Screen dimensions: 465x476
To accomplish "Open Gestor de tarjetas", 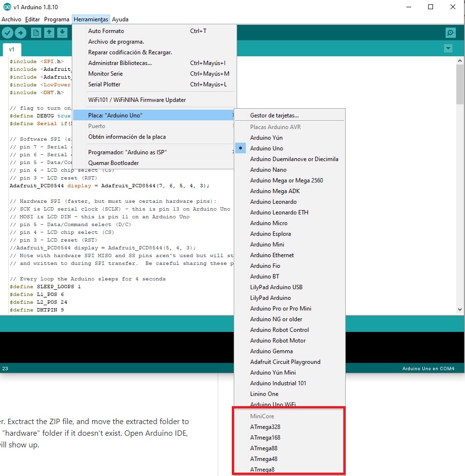I will coord(290,115).
